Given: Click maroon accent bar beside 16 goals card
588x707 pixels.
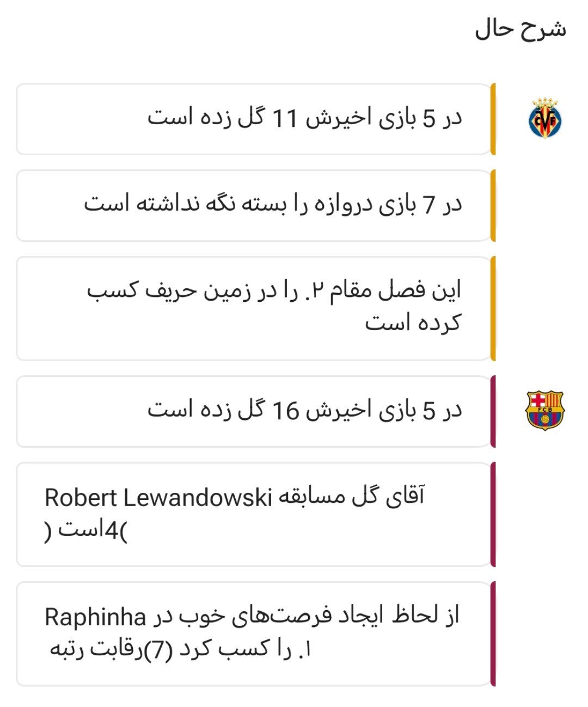Looking at the screenshot, I should click(x=493, y=411).
